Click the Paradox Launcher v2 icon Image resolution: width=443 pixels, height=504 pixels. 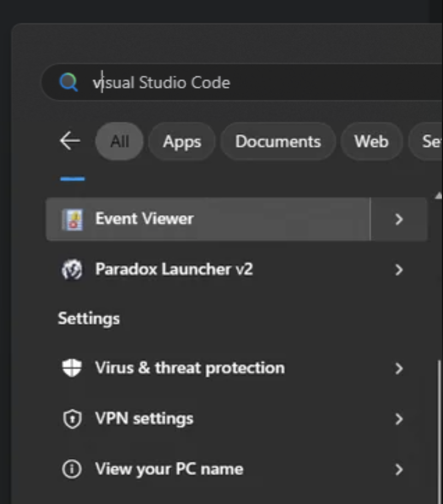(x=72, y=270)
